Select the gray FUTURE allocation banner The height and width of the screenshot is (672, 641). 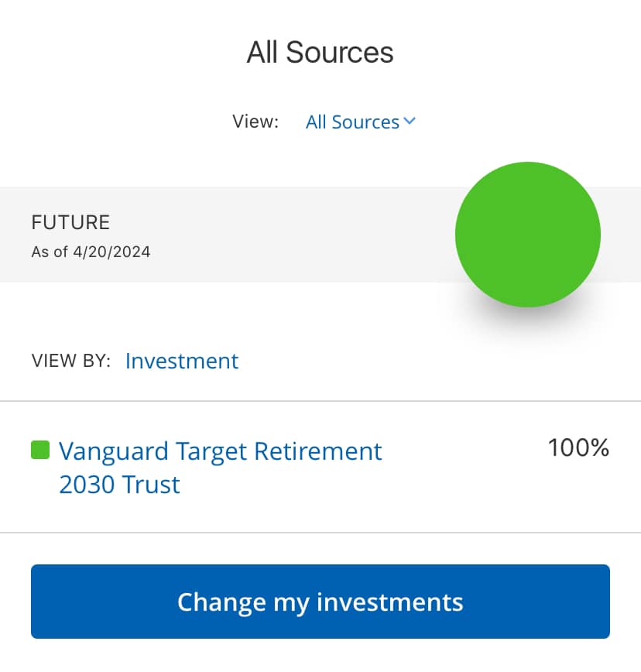(320, 235)
